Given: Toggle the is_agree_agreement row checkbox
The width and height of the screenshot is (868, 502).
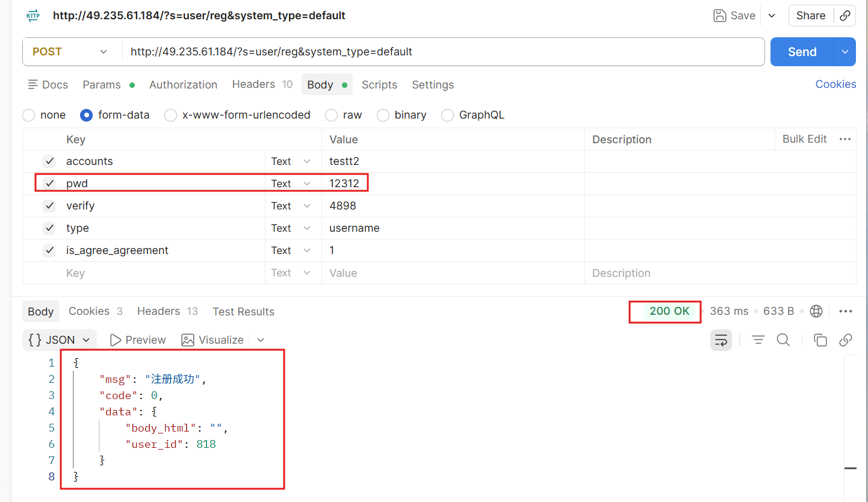Looking at the screenshot, I should tap(49, 250).
